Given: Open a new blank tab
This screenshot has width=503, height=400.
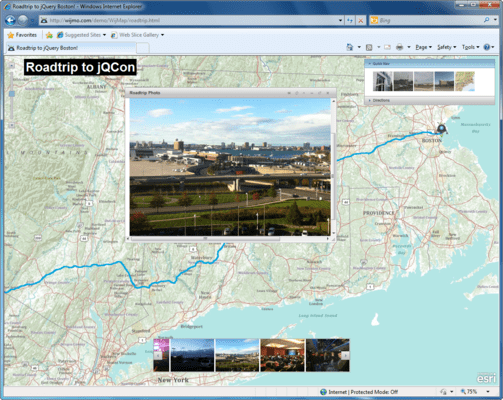Looking at the screenshot, I should point(143,48).
